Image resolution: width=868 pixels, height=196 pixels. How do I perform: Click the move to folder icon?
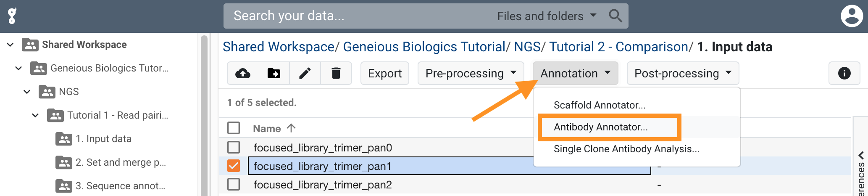coord(274,73)
